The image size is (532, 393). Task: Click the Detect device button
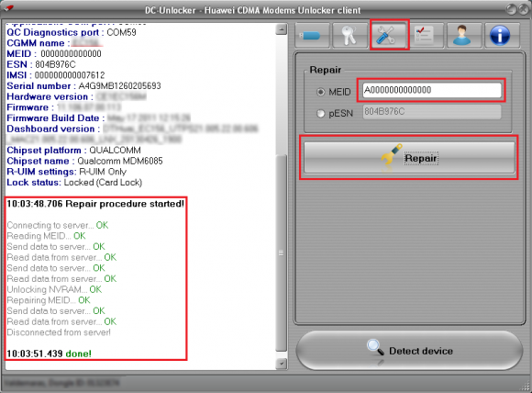point(409,351)
